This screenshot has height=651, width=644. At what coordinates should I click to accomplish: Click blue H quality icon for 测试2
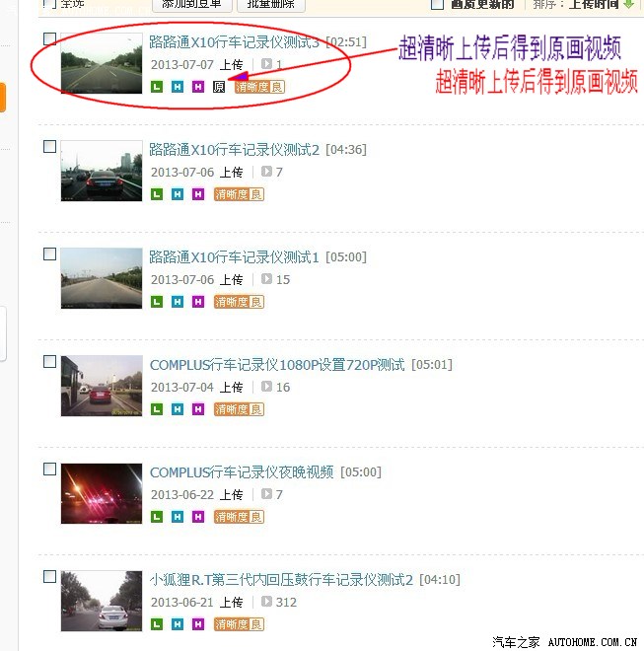coord(178,194)
